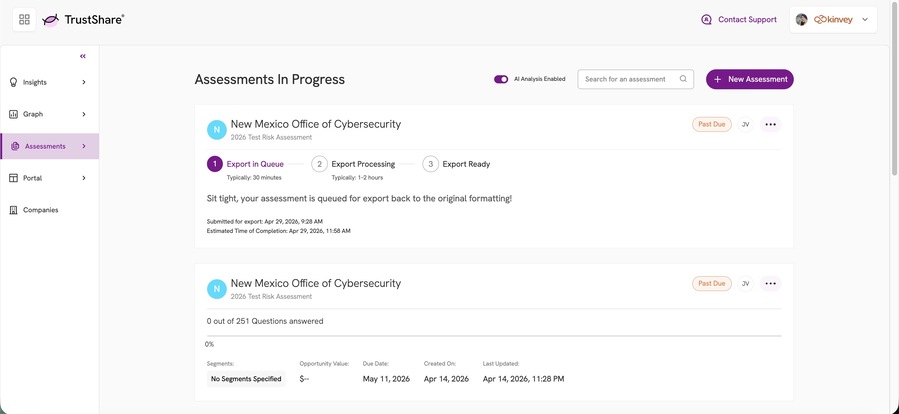Click the Past Due badge on the 0 of 251 card
Viewport: 899px width, 414px height.
(x=712, y=283)
